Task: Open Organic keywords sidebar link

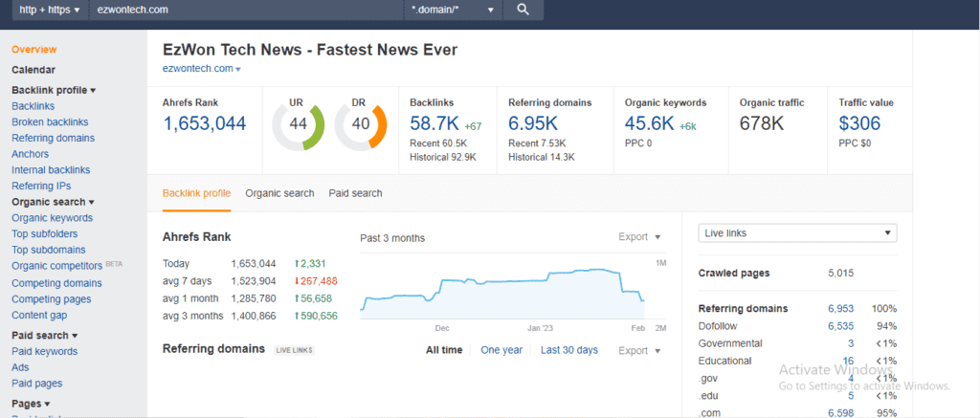Action: pos(53,218)
